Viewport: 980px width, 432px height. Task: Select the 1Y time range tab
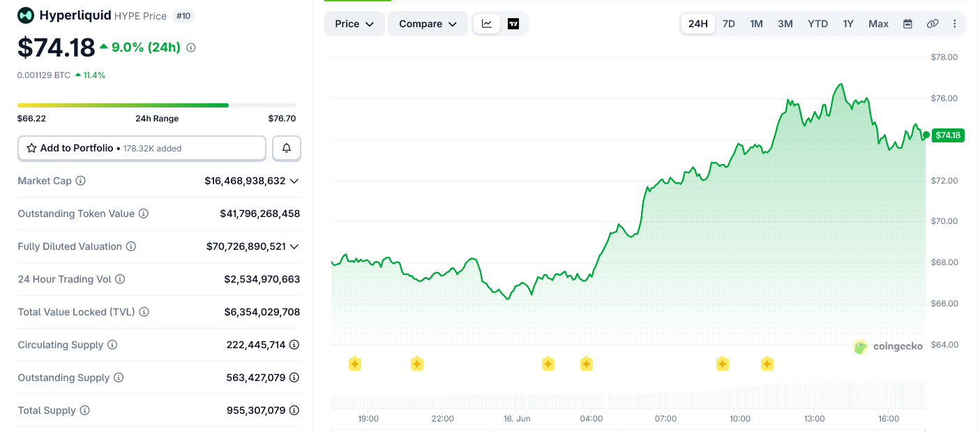coord(848,24)
